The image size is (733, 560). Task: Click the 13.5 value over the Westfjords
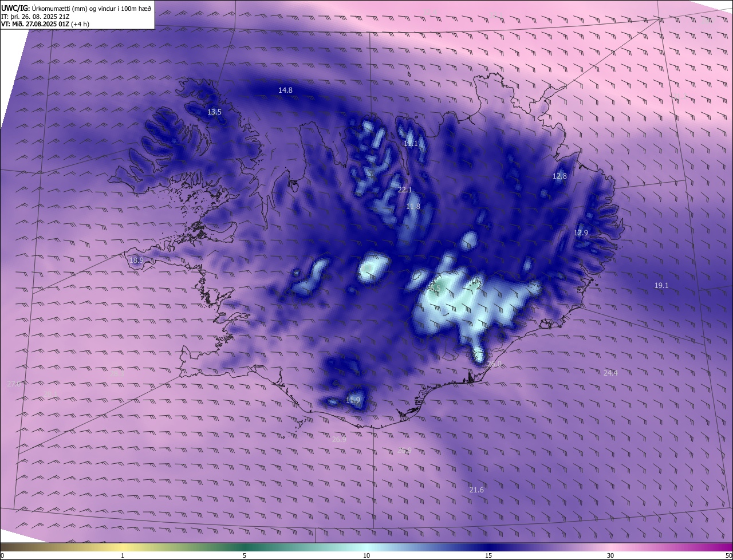pyautogui.click(x=214, y=112)
